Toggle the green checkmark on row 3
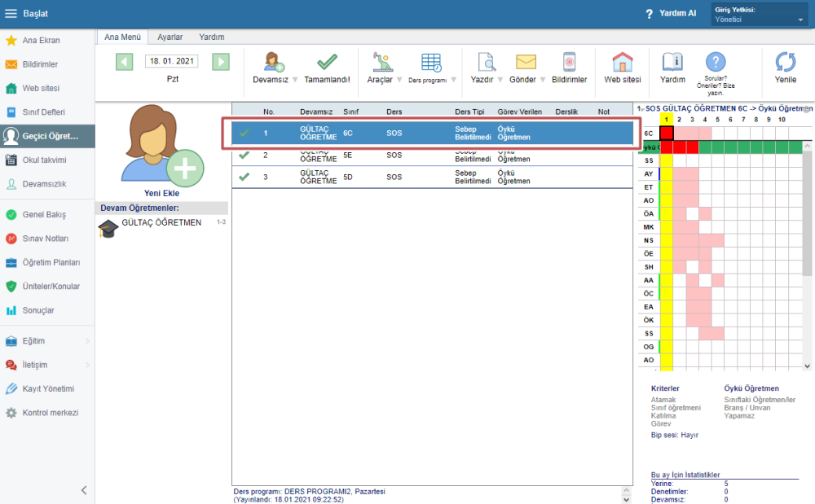 [x=244, y=176]
